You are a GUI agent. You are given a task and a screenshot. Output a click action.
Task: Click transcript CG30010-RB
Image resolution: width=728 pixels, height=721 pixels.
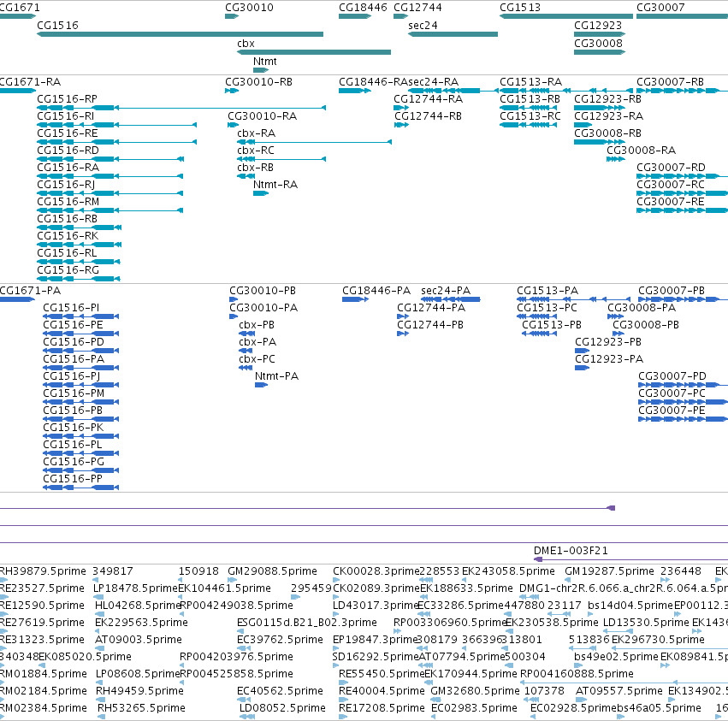click(258, 82)
